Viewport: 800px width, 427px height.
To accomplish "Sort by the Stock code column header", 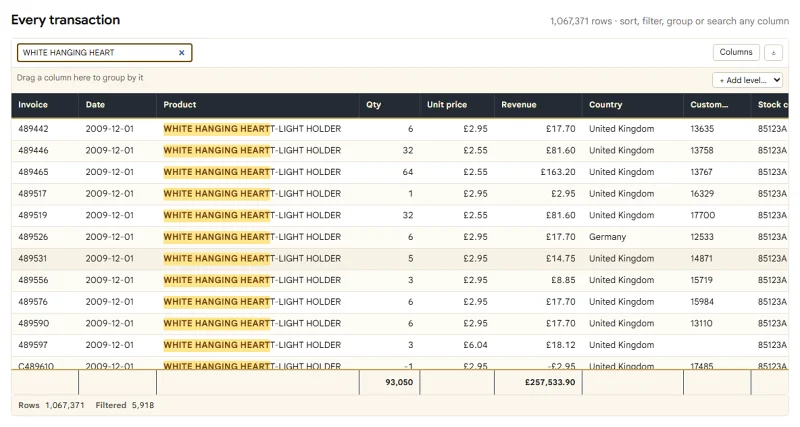I will click(770, 105).
